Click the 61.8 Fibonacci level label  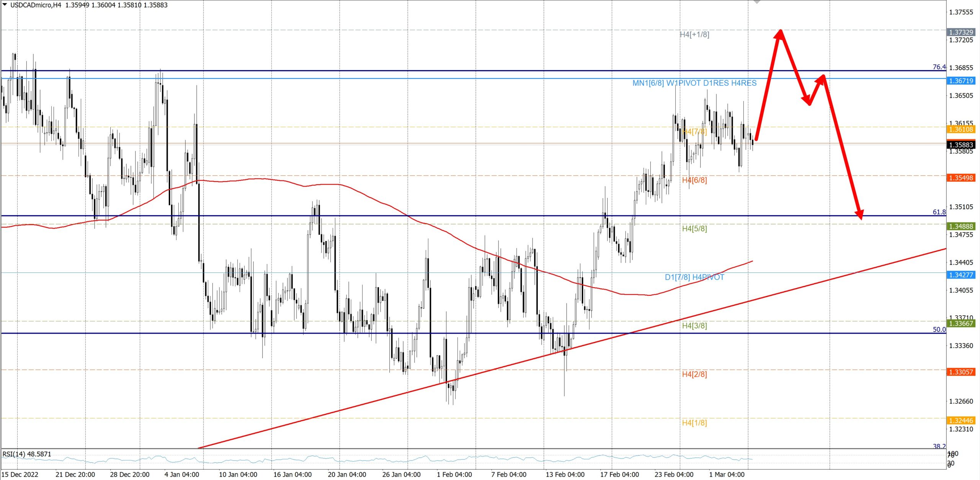939,212
